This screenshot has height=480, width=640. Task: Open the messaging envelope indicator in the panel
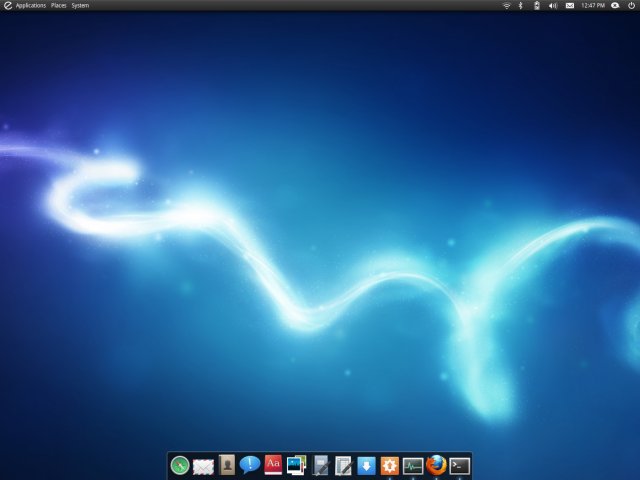[x=570, y=6]
